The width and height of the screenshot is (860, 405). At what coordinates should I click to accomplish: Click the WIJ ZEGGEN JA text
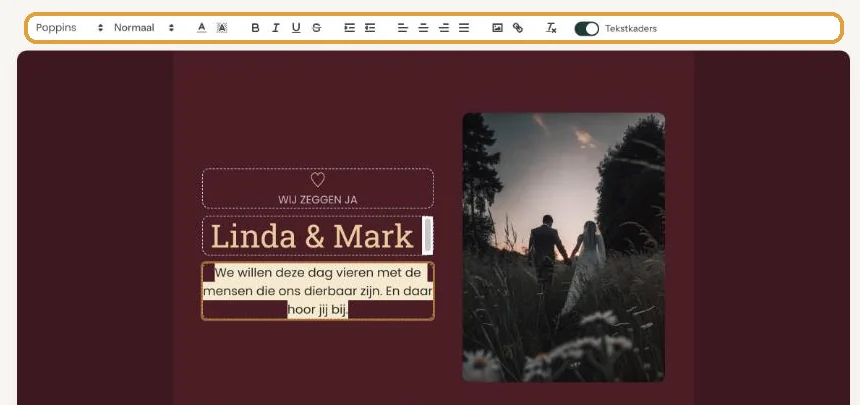pyautogui.click(x=318, y=200)
